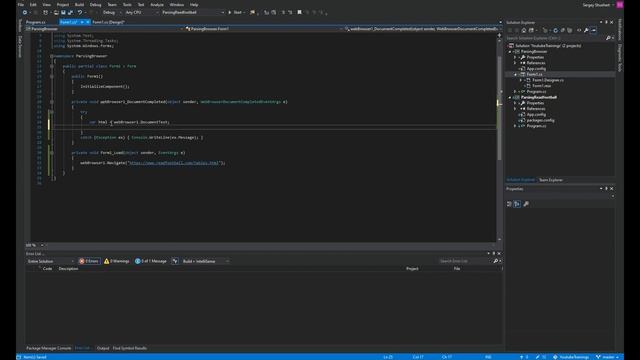Select Form1.Designer.cs in Solution Explorer
The width and height of the screenshot is (640, 360).
tap(548, 80)
